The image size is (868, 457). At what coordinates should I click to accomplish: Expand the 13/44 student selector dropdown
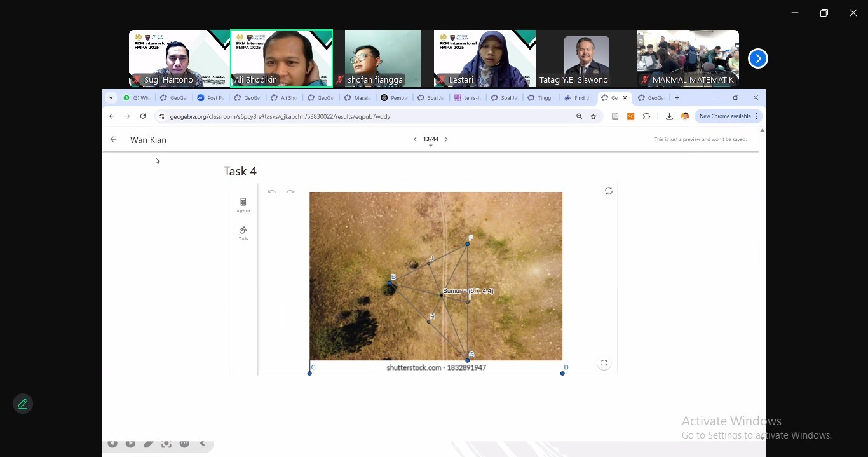click(431, 146)
